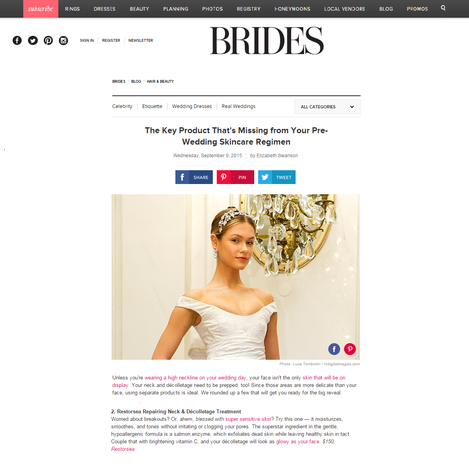Pin photo via Pinterest overlay icon
Viewport: 469px width, 476px height.
[x=350, y=349]
